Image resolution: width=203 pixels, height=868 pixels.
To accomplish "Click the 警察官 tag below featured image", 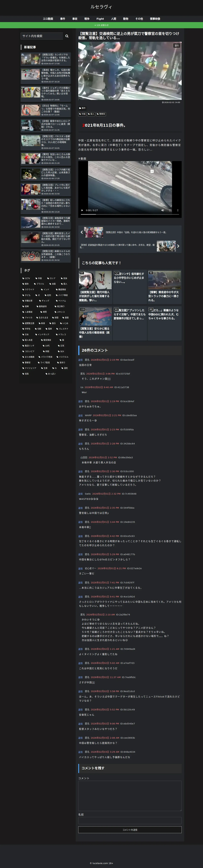I will click(x=101, y=114).
